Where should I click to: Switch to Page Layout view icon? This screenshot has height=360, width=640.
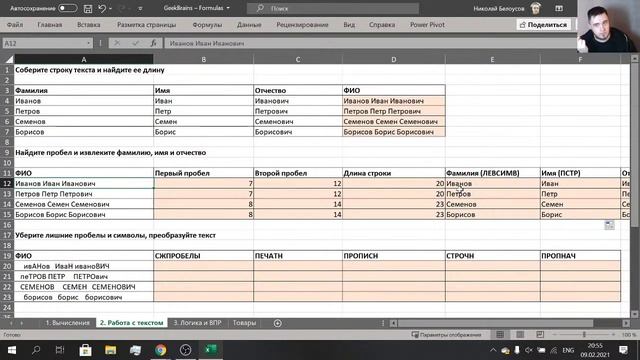[x=520, y=335]
